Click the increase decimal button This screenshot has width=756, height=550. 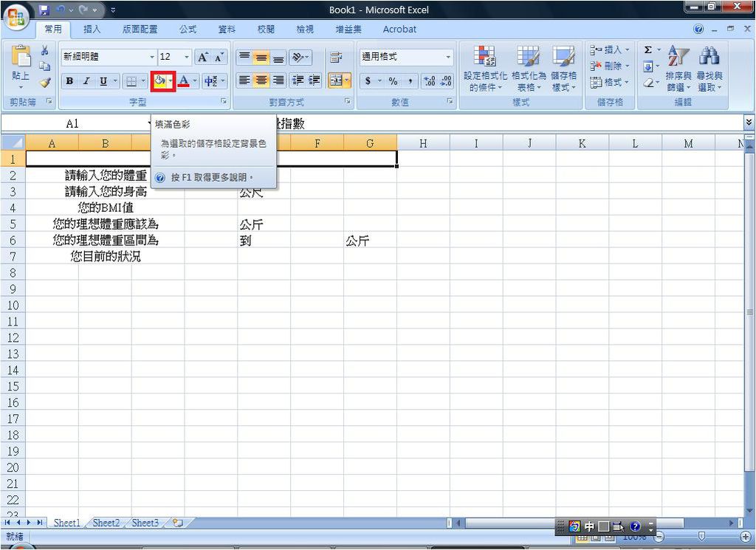pos(429,81)
